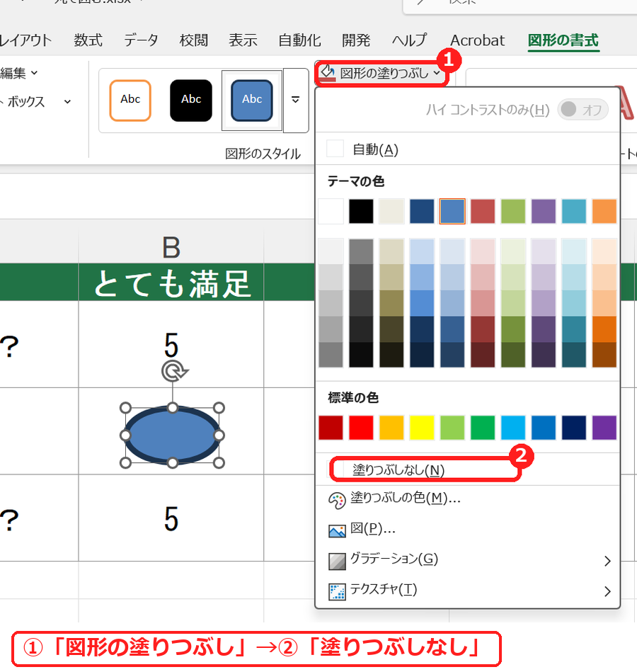Click the palette icon for 塗りつぶしの色
Image resolution: width=637 pixels, height=672 pixels.
(x=337, y=500)
